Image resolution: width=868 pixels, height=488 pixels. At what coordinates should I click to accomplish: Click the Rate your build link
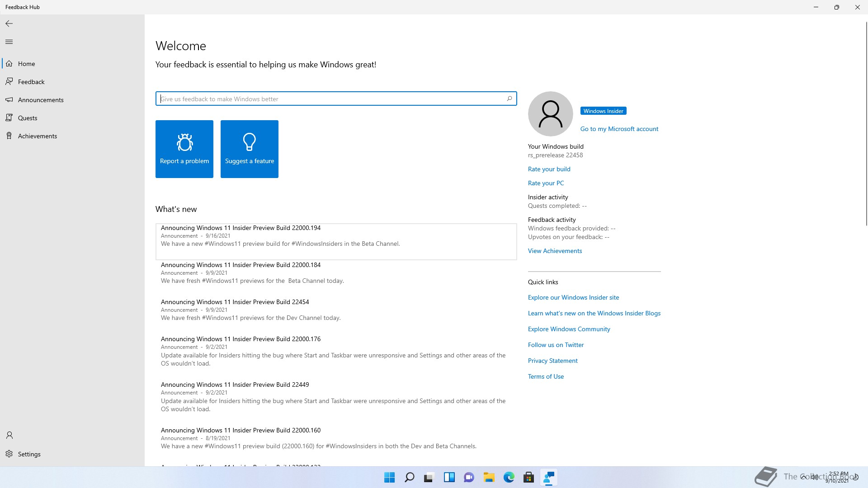pos(549,169)
